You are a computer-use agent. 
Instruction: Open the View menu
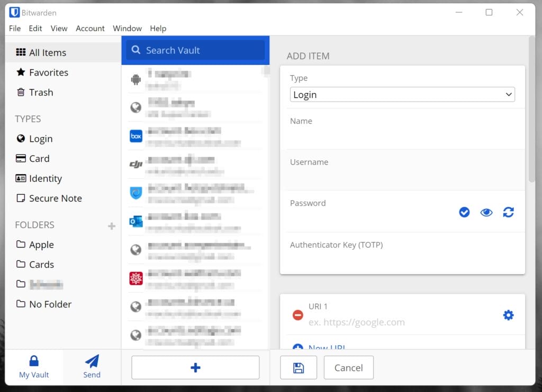pos(59,29)
